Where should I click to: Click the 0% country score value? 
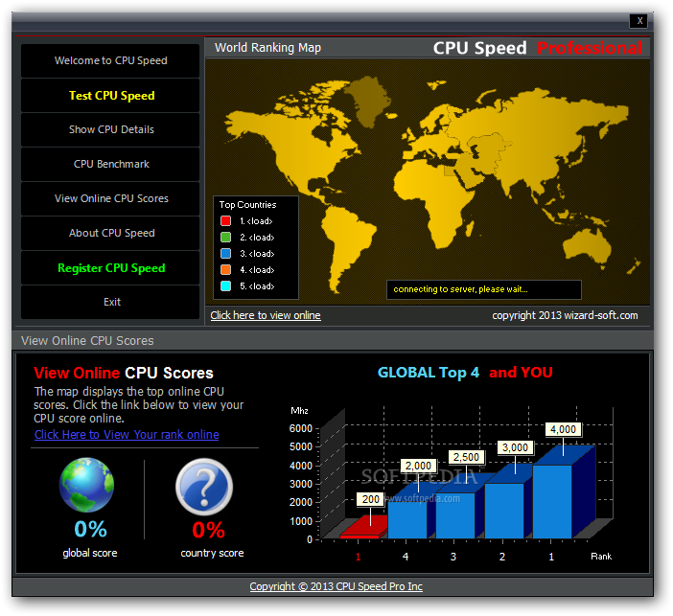coord(208,530)
